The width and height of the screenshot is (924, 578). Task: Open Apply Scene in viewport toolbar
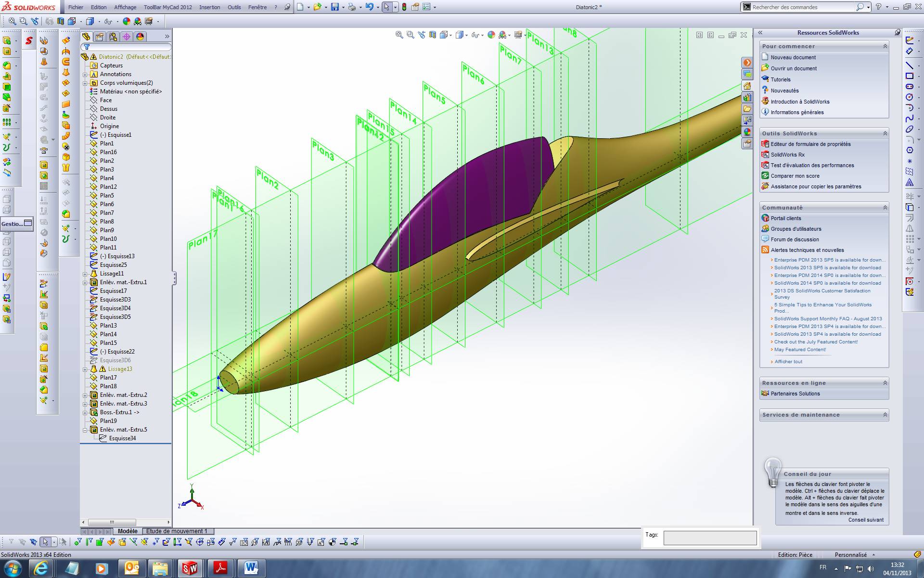tap(502, 35)
